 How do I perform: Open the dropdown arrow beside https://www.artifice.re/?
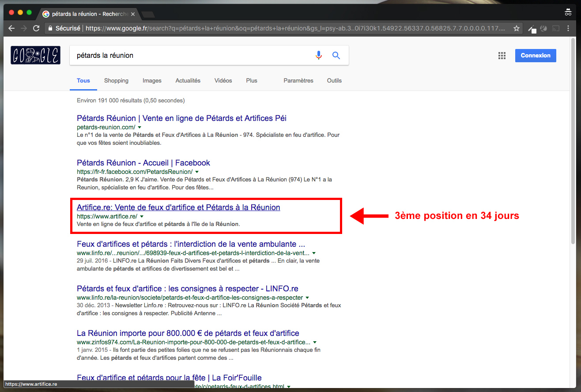(142, 216)
